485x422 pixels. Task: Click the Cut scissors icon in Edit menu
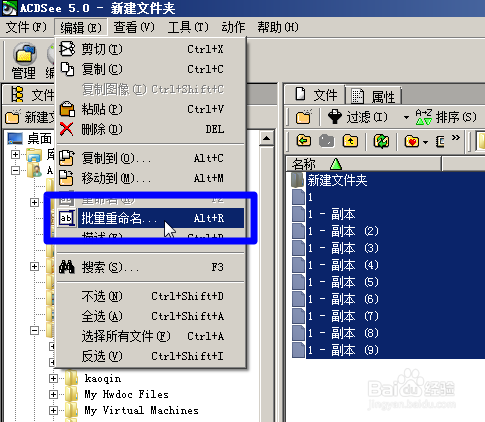[x=67, y=49]
